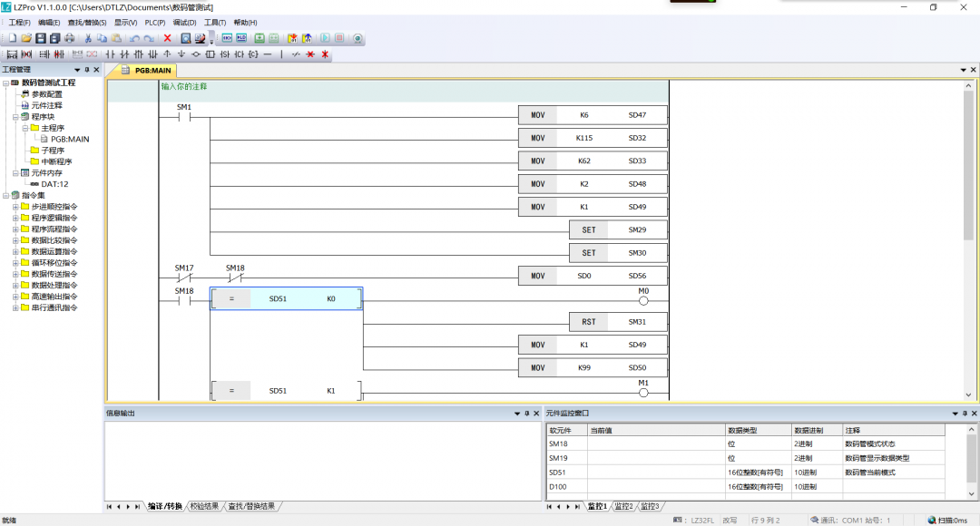Click the red X delete icon
The width and height of the screenshot is (980, 526).
(x=167, y=38)
